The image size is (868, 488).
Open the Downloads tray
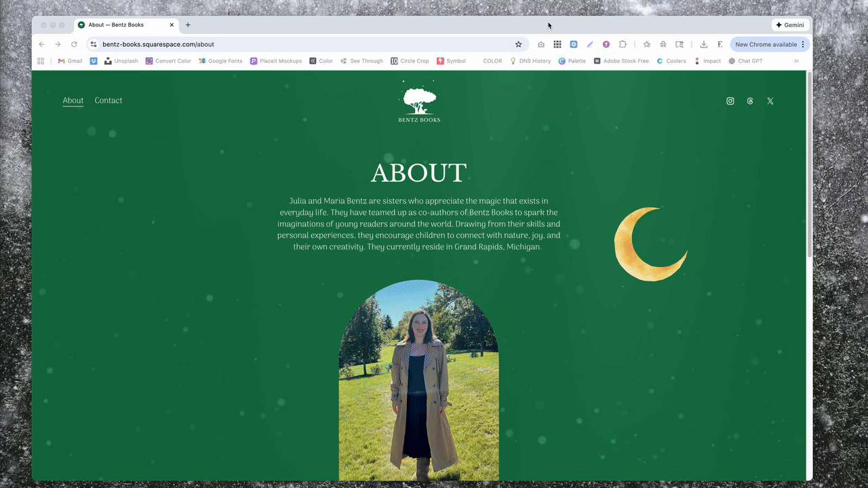click(x=704, y=44)
